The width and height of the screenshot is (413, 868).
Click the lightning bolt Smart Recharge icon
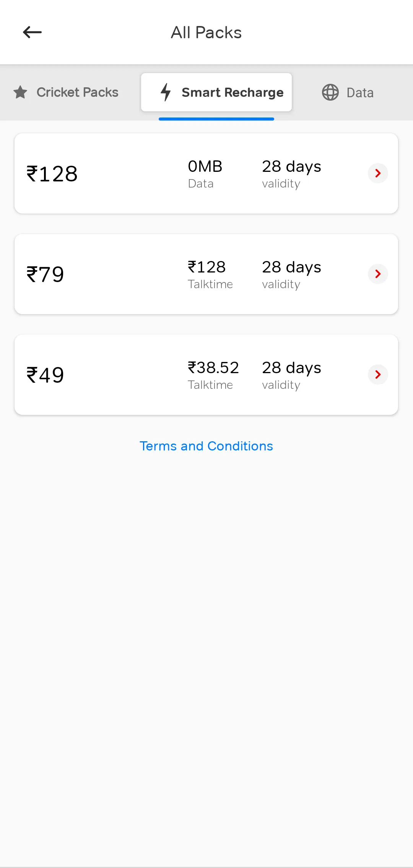166,92
